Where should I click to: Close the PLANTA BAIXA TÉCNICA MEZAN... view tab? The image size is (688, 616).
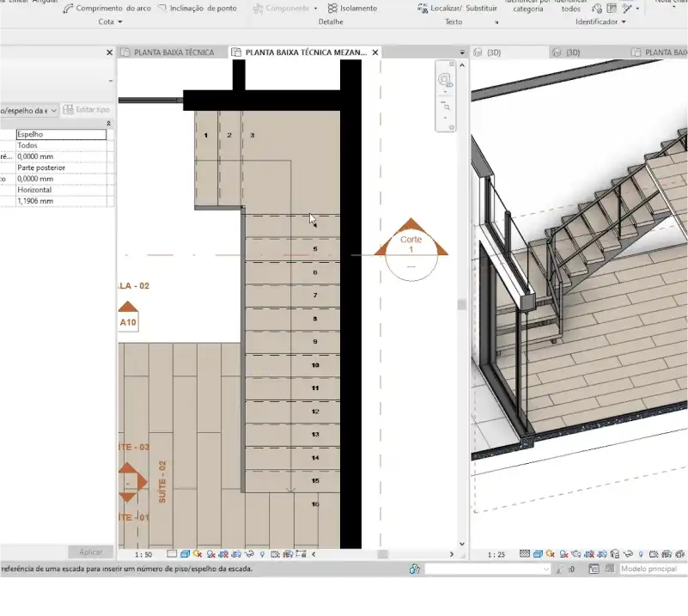(x=375, y=52)
